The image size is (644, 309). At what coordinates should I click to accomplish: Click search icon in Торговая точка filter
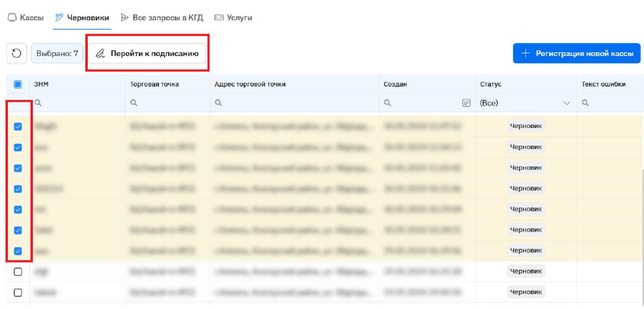click(x=133, y=103)
